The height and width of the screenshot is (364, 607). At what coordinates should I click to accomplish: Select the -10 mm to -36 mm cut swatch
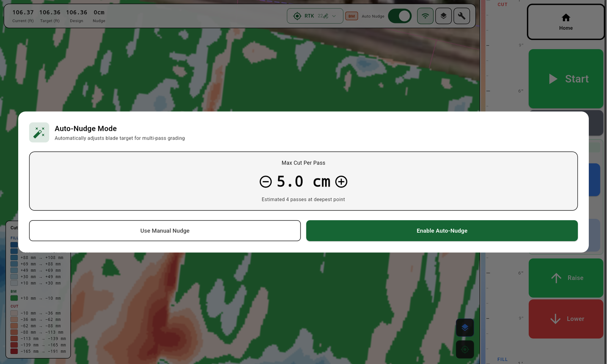(x=14, y=313)
